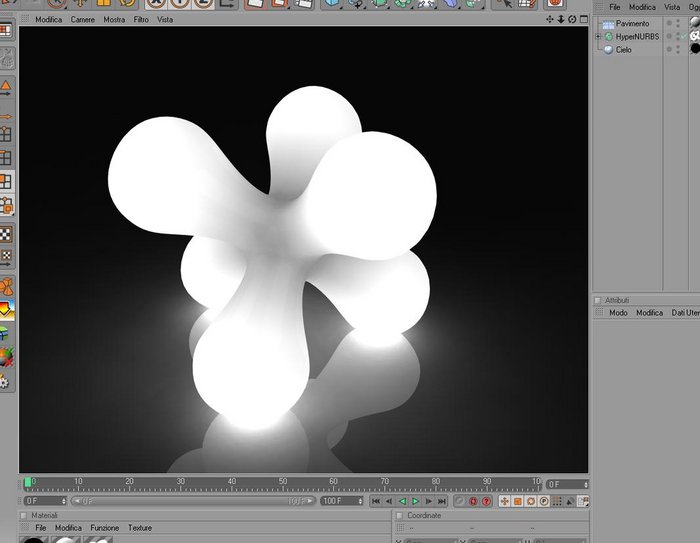The width and height of the screenshot is (700, 543).
Task: Open the viewport Filtro menu
Action: (x=141, y=20)
